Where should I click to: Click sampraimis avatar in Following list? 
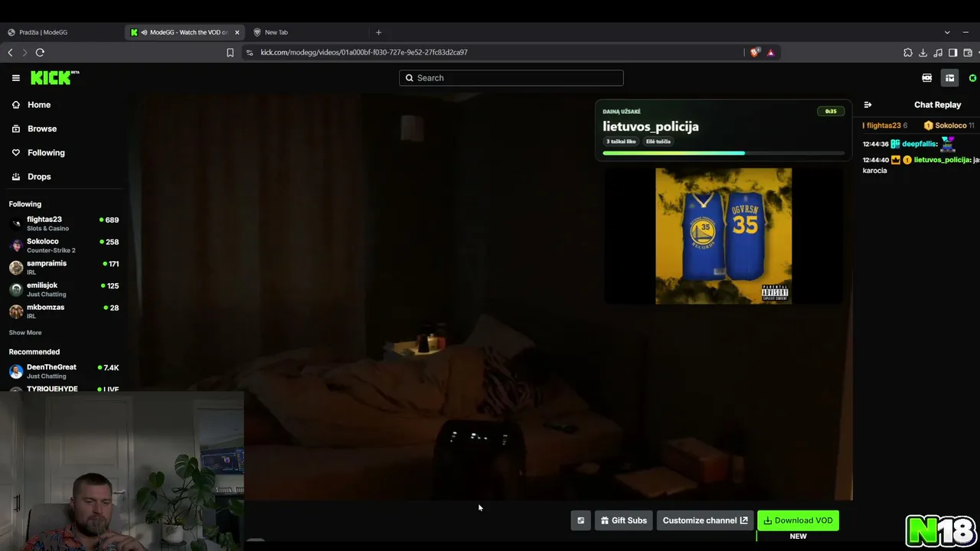pos(16,267)
